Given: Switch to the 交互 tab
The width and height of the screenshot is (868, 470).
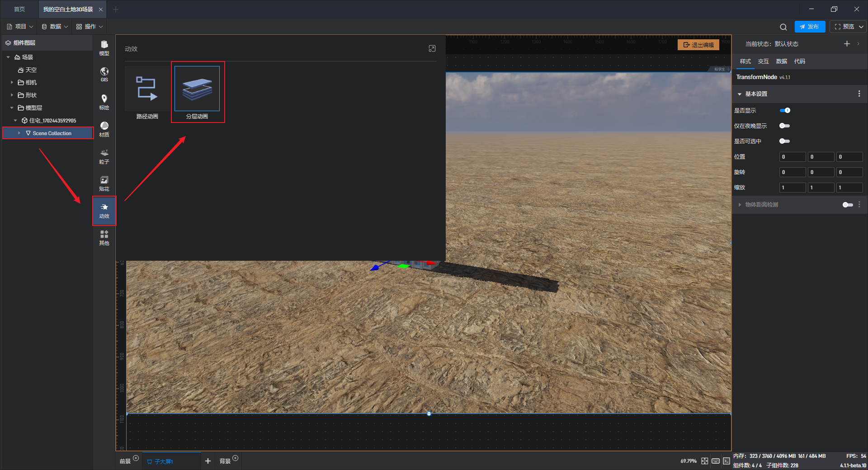Looking at the screenshot, I should coord(764,61).
